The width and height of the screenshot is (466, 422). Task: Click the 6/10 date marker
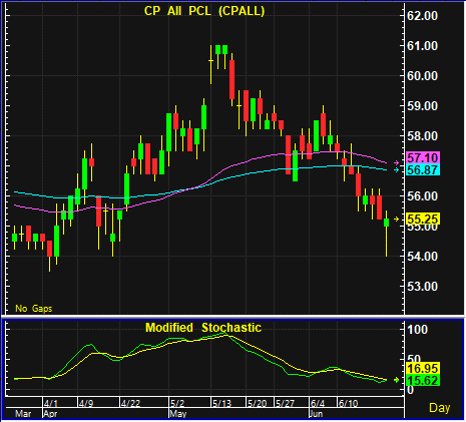348,403
